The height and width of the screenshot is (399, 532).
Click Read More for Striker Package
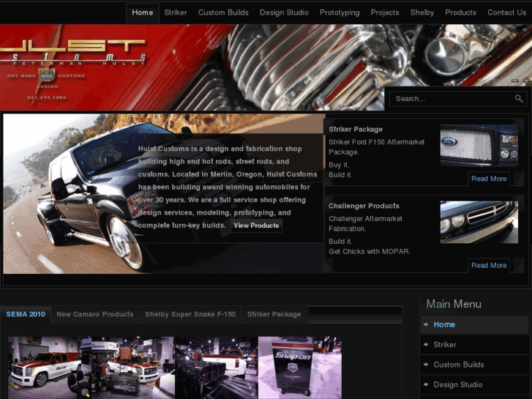click(489, 179)
